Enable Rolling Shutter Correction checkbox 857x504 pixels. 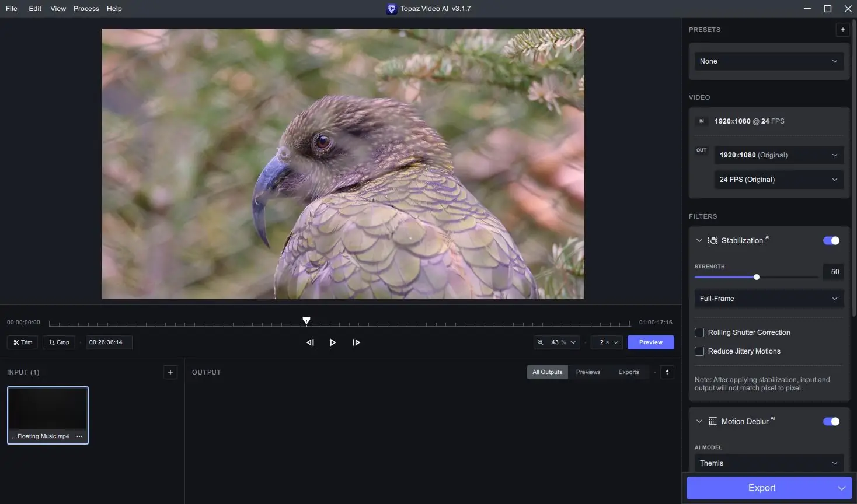pyautogui.click(x=699, y=332)
